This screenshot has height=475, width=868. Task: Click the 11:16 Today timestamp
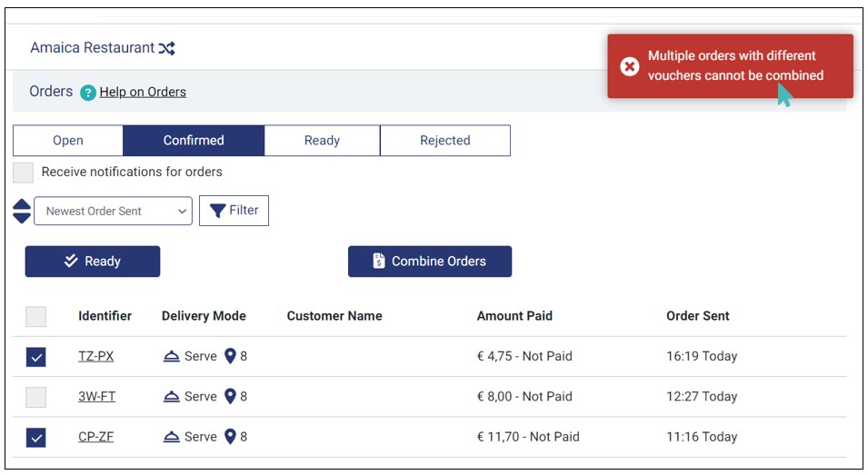coord(702,437)
